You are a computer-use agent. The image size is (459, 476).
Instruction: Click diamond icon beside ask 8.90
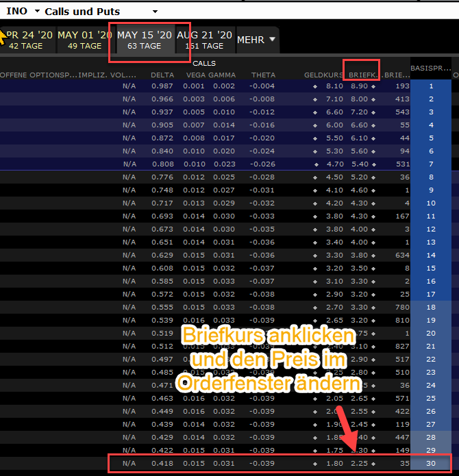(x=373, y=86)
